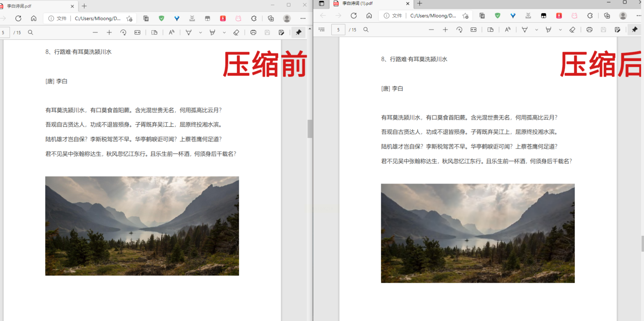The height and width of the screenshot is (321, 644).
Task: Go home in right browser window
Action: coord(369,16)
